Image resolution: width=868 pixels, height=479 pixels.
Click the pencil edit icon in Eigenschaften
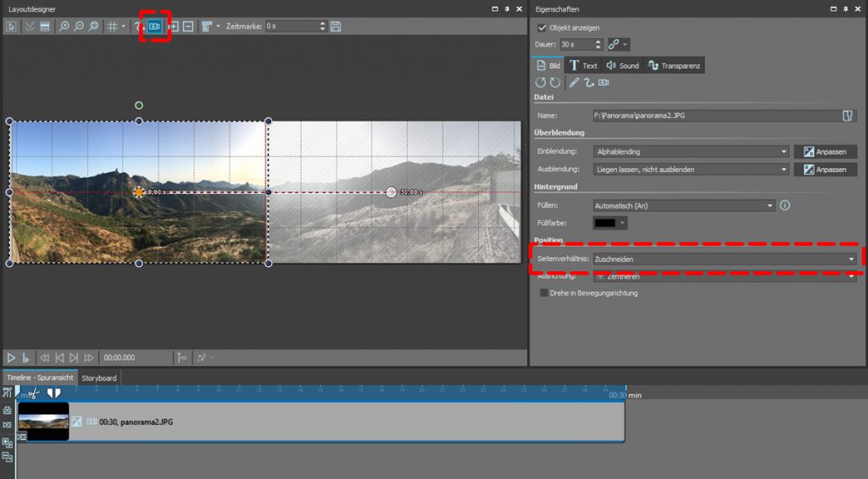[574, 82]
